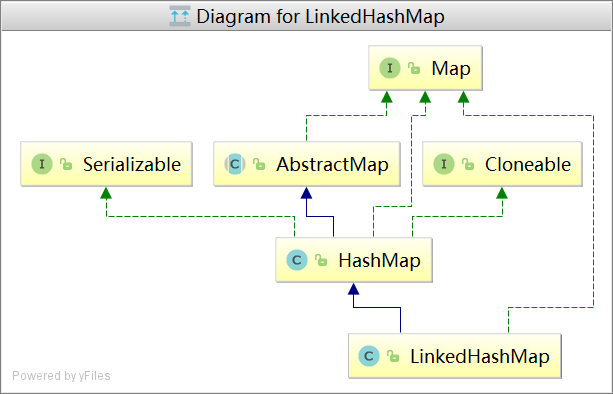Select the AbstractMap class node

(307, 164)
